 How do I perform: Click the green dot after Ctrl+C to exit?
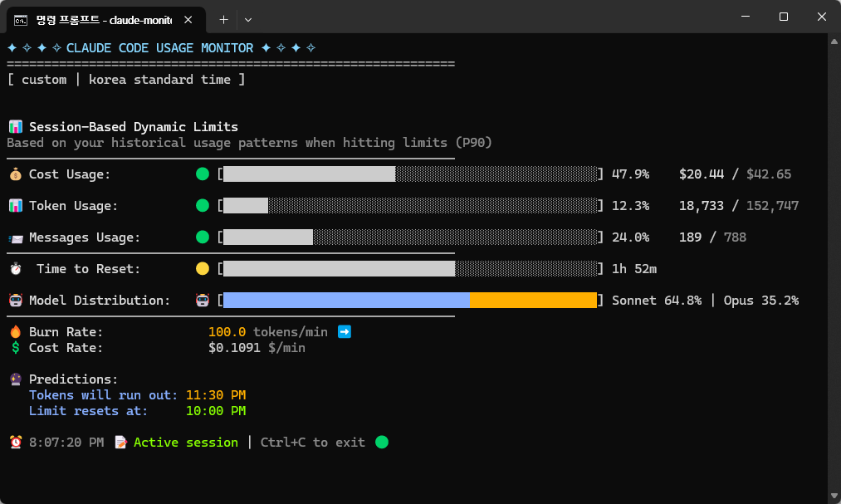point(382,443)
